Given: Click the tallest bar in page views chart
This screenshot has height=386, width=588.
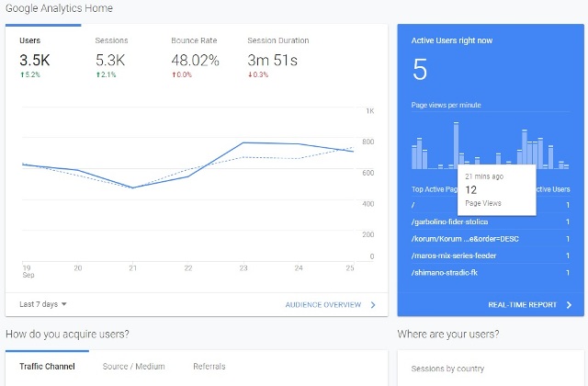Looking at the screenshot, I should tap(456, 145).
